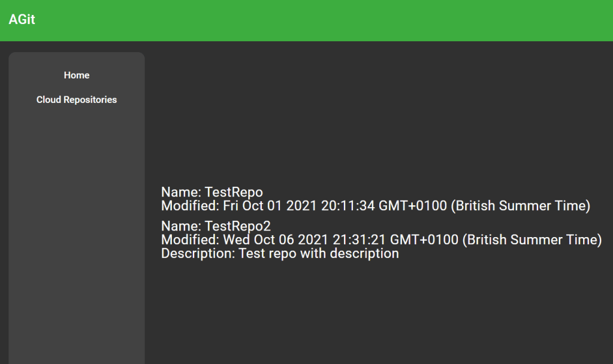Click the "Name:" label of the TestRepo entry
Image resolution: width=613 pixels, height=364 pixels.
point(181,193)
